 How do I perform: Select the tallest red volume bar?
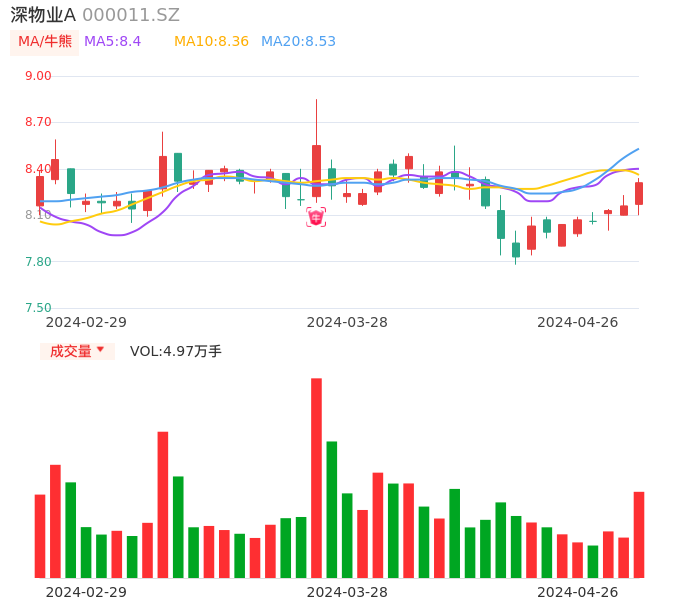coord(316,478)
